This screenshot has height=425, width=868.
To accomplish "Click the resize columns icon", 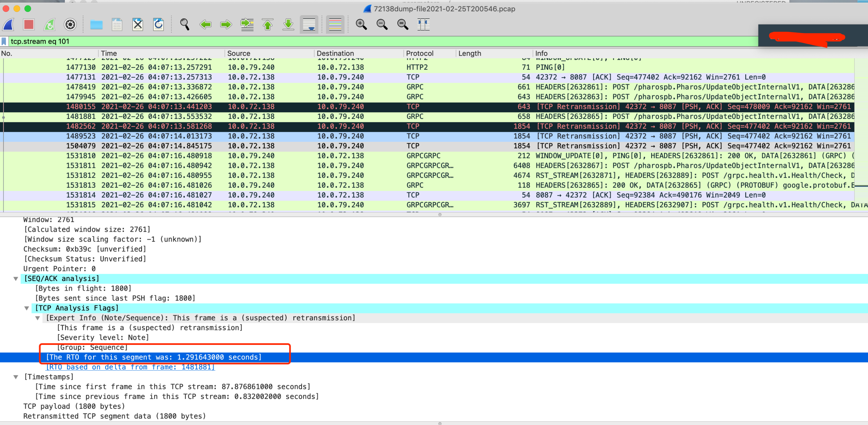I will pyautogui.click(x=423, y=24).
